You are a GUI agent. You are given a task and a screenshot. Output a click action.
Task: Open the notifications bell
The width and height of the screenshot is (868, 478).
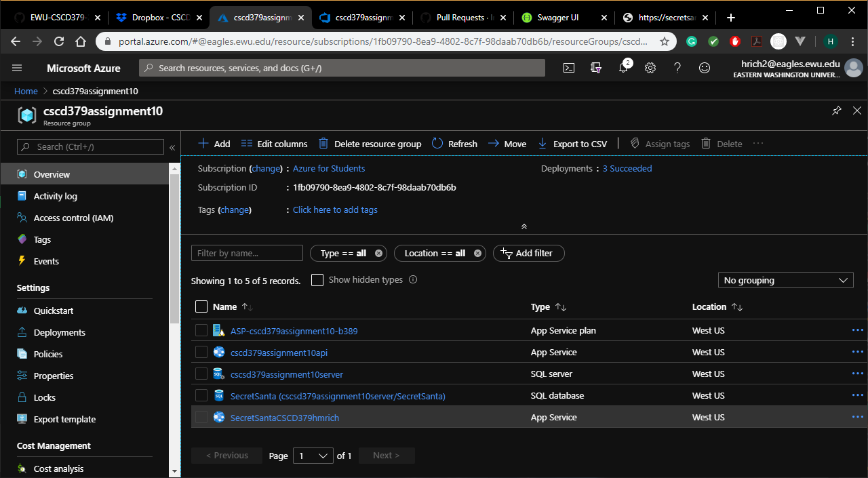(x=623, y=68)
